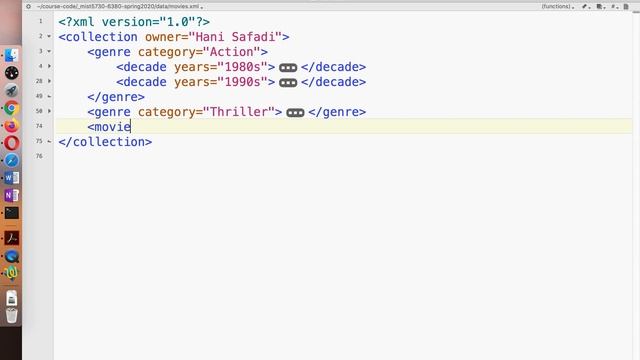Click the ellipsis placeholder in Thriller genre
This screenshot has height=360, width=640.
click(295, 113)
